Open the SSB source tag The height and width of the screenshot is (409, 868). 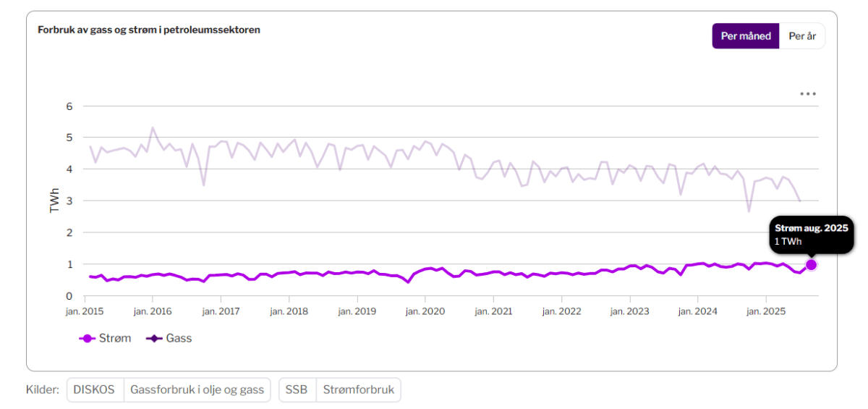click(x=297, y=389)
